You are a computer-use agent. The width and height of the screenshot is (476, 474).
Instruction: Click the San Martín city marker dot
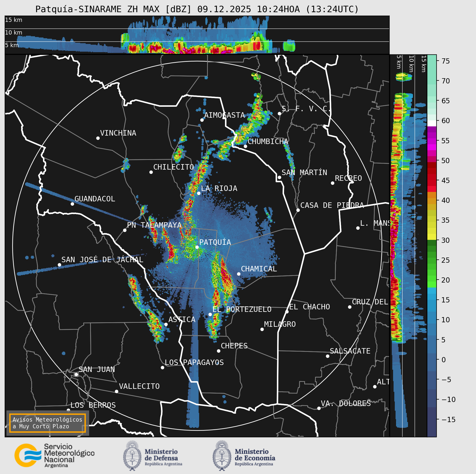pos(279,177)
